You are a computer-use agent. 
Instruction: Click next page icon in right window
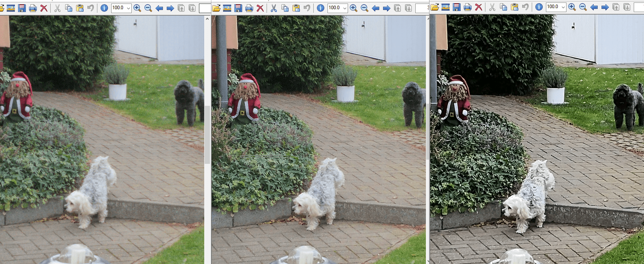[627, 7]
